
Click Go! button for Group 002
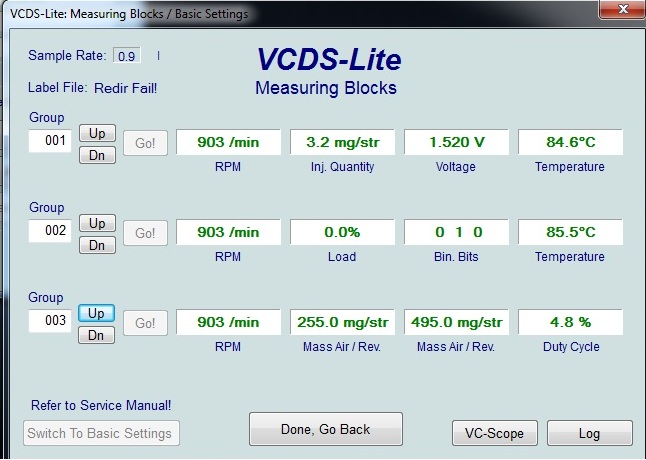[145, 233]
